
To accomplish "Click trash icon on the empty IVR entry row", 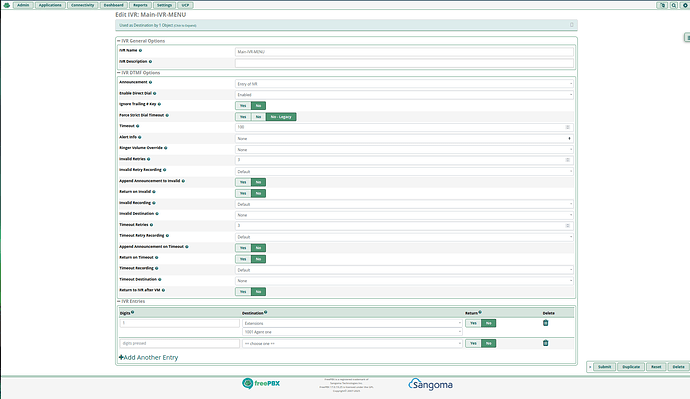I will click(546, 343).
